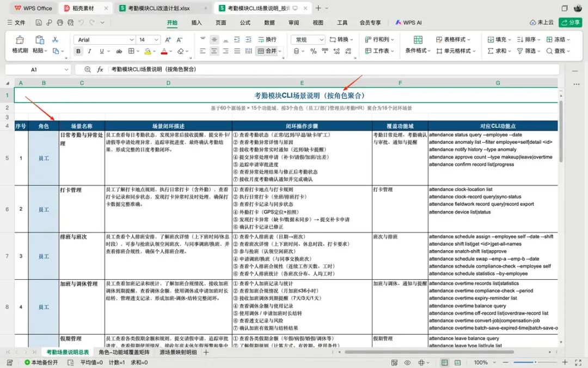Click the Format Painter (格式刷) icon
Viewport: 588px width, 368px height.
pos(20,39)
